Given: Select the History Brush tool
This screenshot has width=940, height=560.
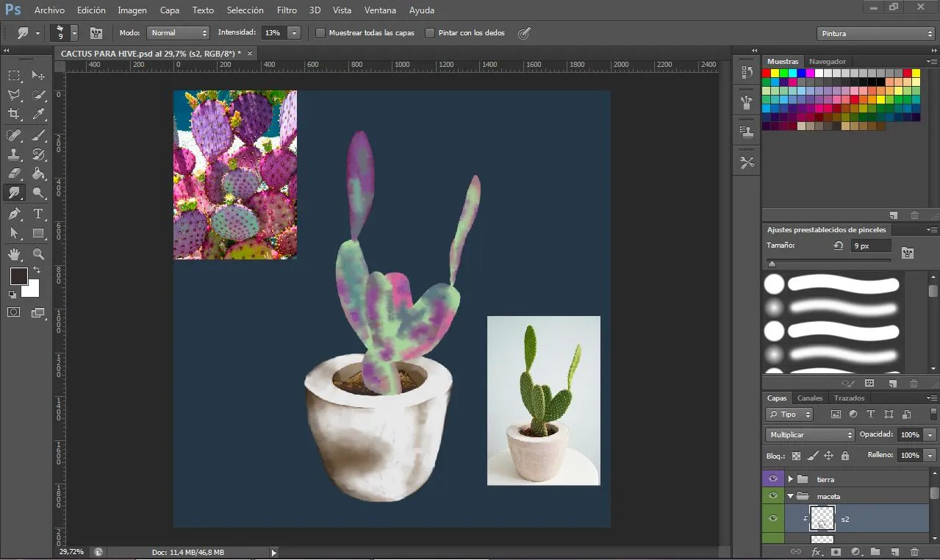Looking at the screenshot, I should [x=38, y=154].
